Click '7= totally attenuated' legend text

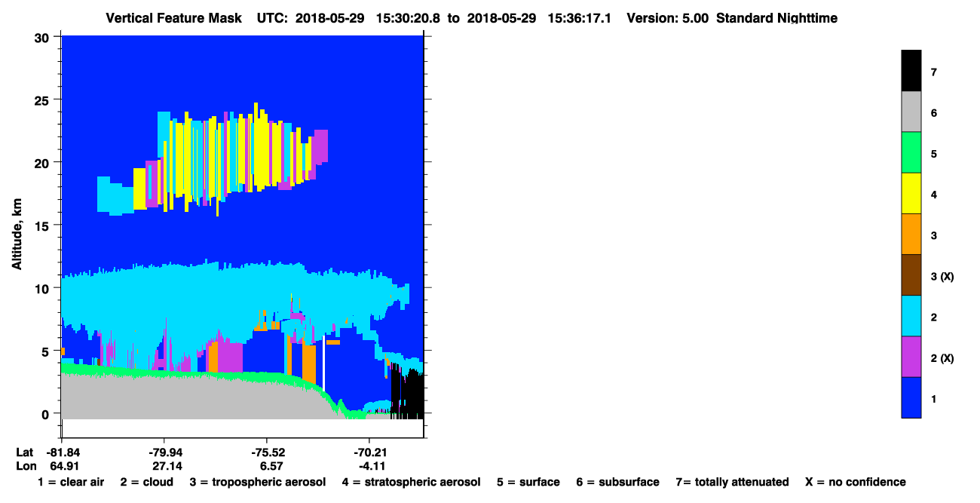(733, 482)
